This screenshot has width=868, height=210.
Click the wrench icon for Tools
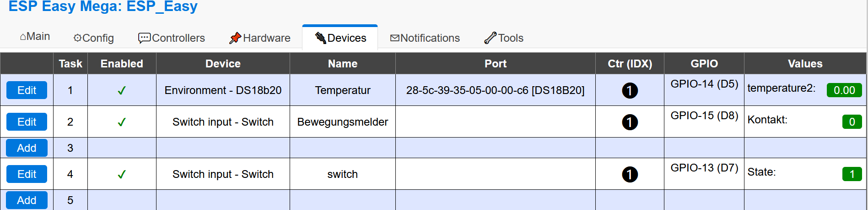coord(490,38)
